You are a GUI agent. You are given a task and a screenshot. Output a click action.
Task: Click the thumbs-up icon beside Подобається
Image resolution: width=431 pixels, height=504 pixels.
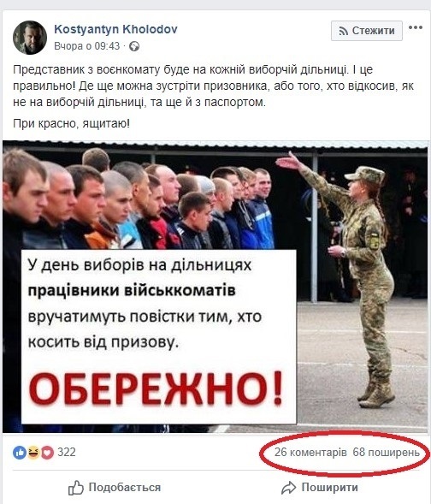tap(75, 488)
